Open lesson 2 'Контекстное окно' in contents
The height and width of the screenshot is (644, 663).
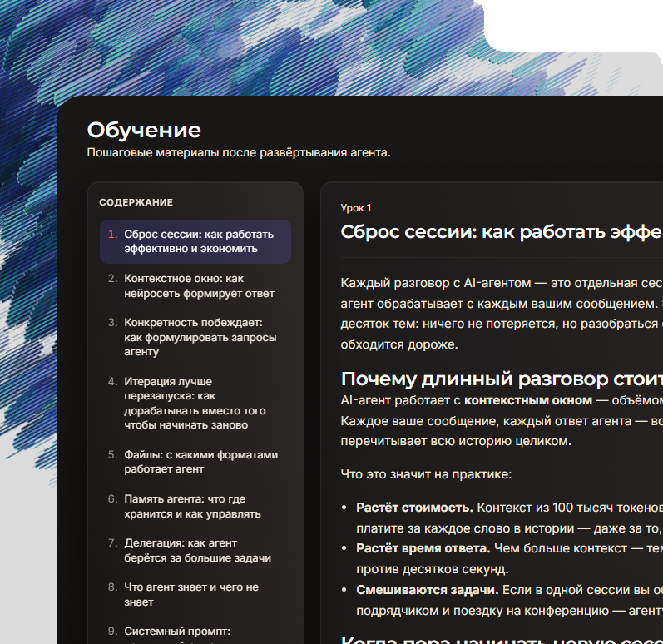pyautogui.click(x=195, y=286)
